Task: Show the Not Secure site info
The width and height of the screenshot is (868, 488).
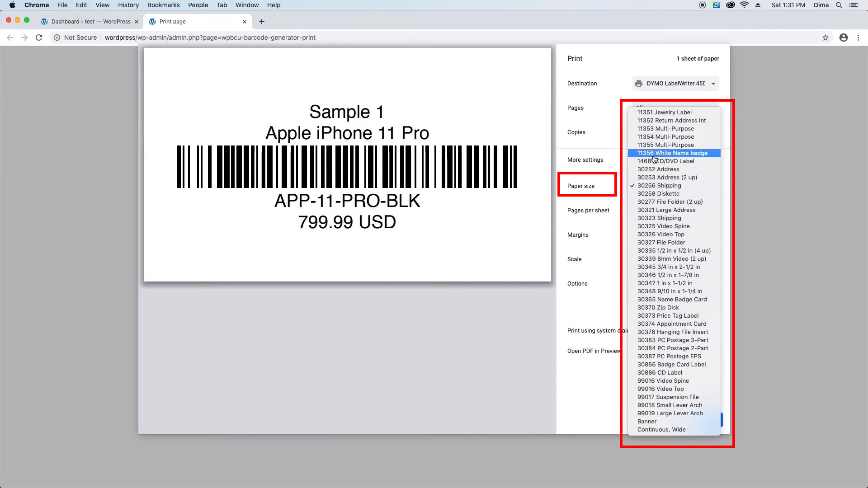Action: (x=75, y=38)
